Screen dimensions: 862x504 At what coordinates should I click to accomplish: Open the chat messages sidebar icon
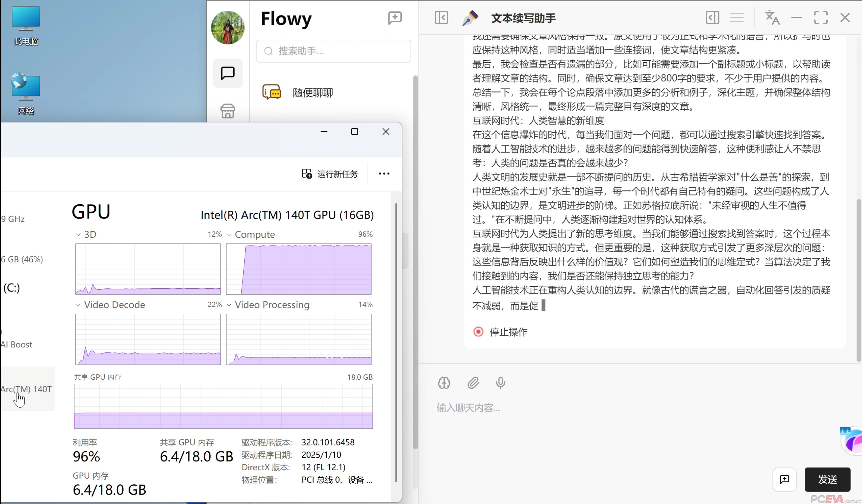coord(228,73)
